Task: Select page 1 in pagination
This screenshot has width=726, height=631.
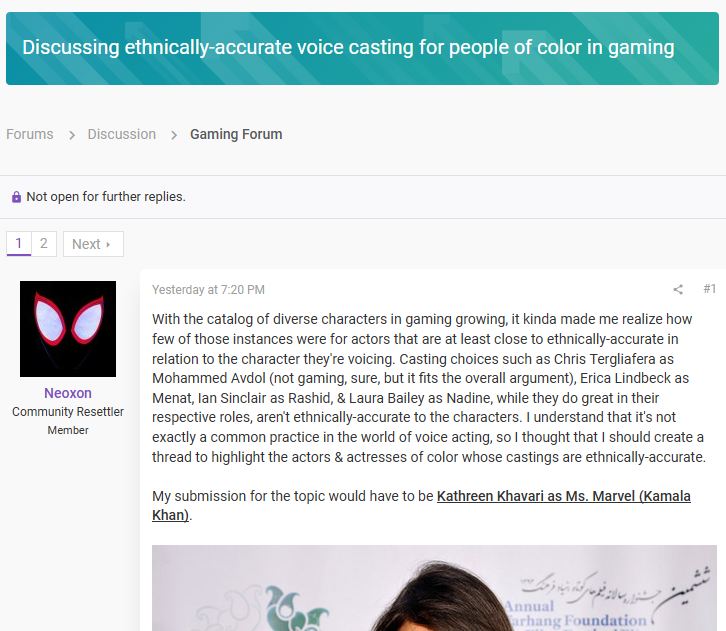Action: pos(19,244)
